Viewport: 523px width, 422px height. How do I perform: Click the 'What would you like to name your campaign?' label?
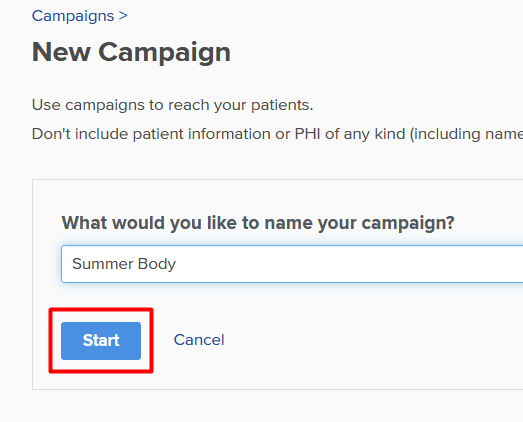tap(258, 223)
